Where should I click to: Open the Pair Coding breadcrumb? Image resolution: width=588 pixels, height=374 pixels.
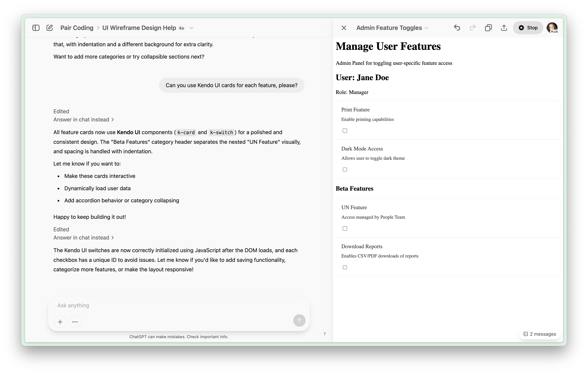(x=77, y=28)
